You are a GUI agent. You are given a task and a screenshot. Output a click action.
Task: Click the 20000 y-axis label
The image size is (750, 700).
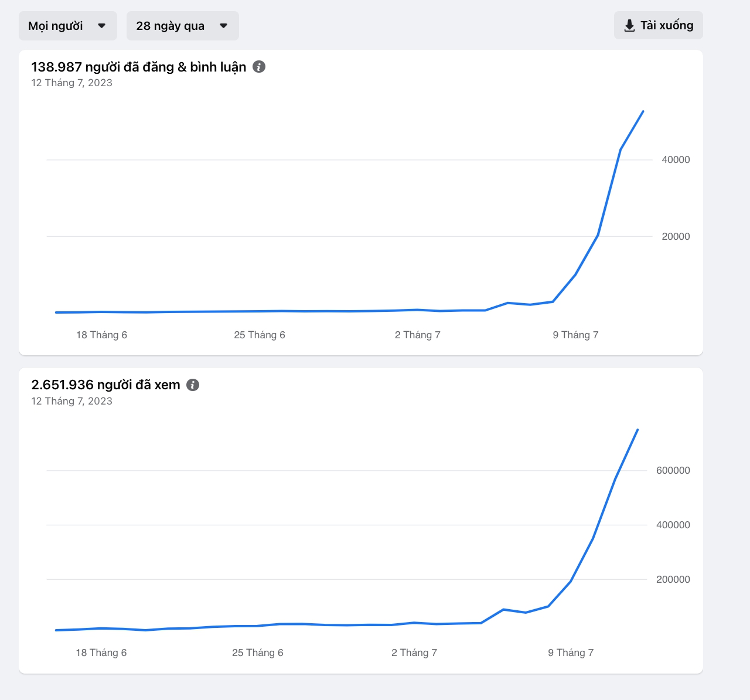tap(676, 236)
